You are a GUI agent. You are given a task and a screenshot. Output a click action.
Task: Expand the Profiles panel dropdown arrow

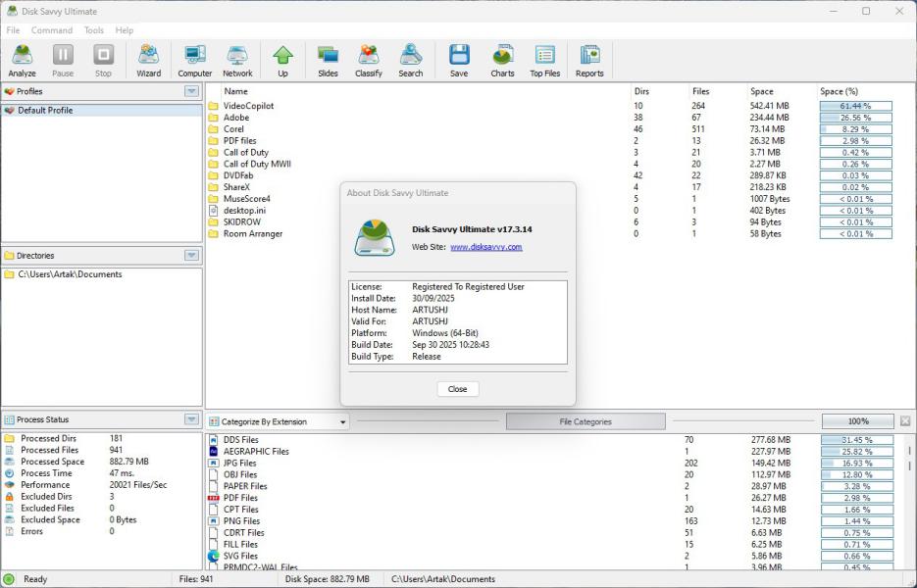pos(191,91)
